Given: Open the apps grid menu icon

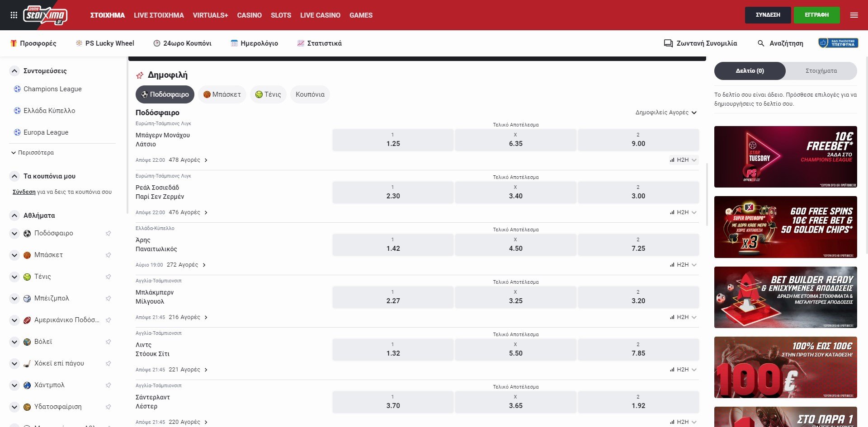Looking at the screenshot, I should pos(14,15).
